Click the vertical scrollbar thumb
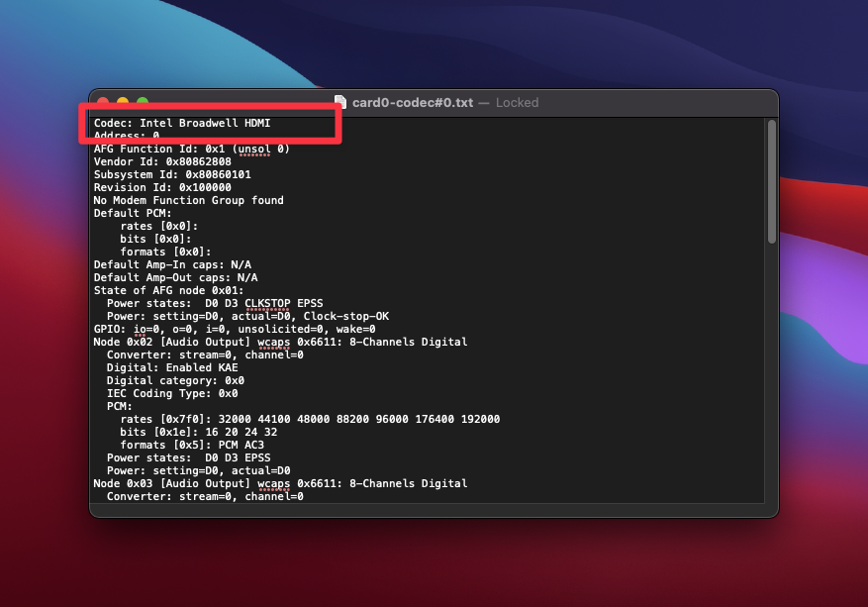The width and height of the screenshot is (868, 607). tap(772, 181)
